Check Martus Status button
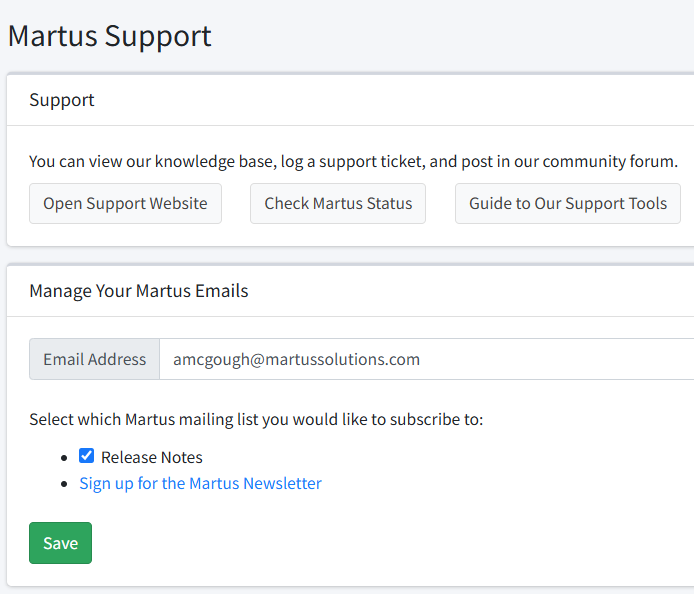This screenshot has height=594, width=694. [338, 204]
